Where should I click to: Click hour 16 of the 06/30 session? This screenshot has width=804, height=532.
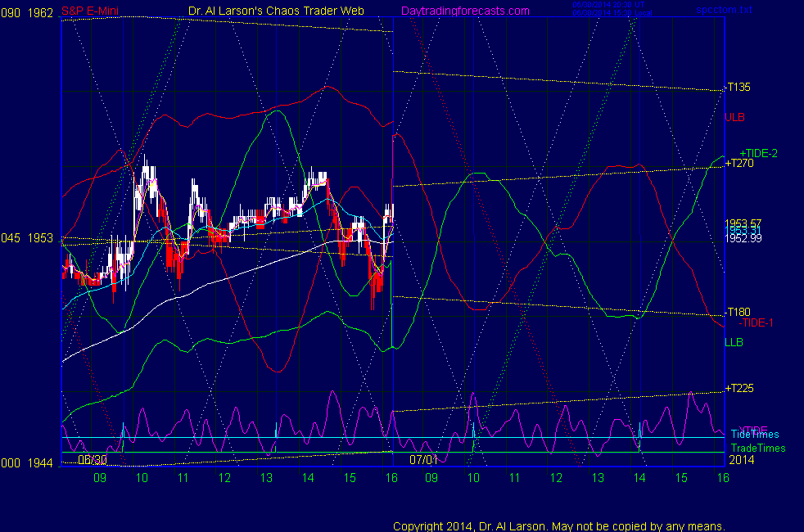391,478
